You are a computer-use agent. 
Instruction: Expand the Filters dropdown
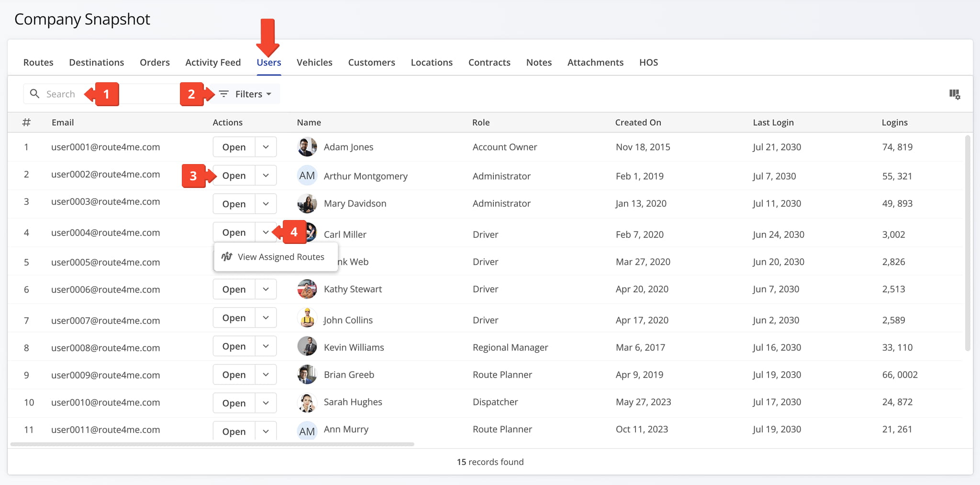coord(245,94)
